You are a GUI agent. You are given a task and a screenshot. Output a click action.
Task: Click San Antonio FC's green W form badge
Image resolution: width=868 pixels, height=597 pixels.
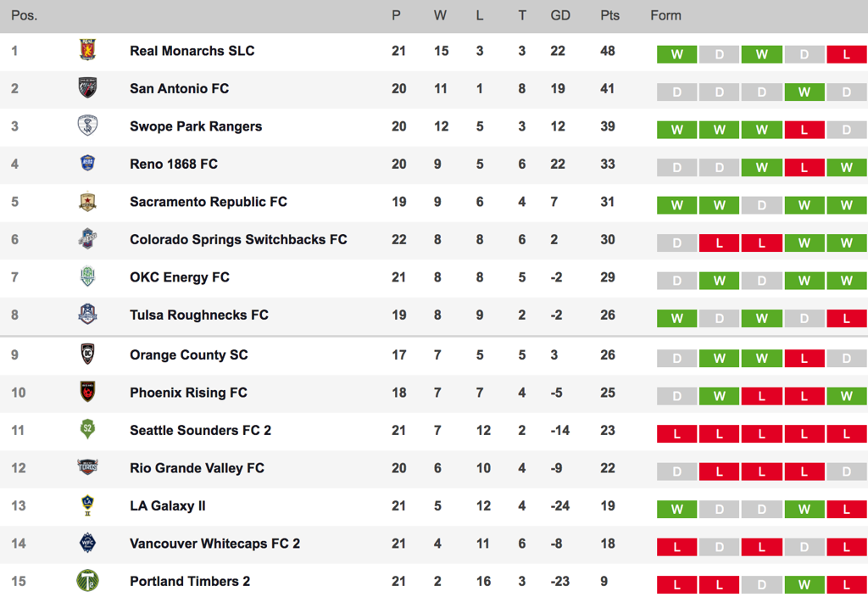click(x=804, y=92)
